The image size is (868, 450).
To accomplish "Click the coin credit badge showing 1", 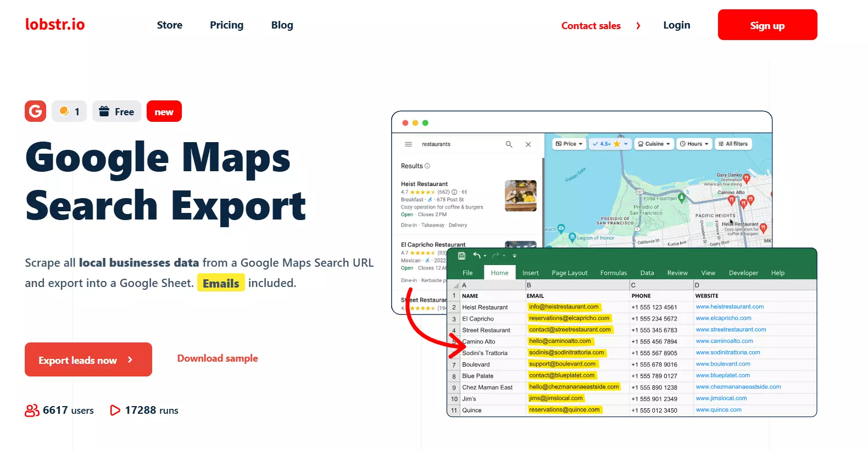I will [69, 111].
